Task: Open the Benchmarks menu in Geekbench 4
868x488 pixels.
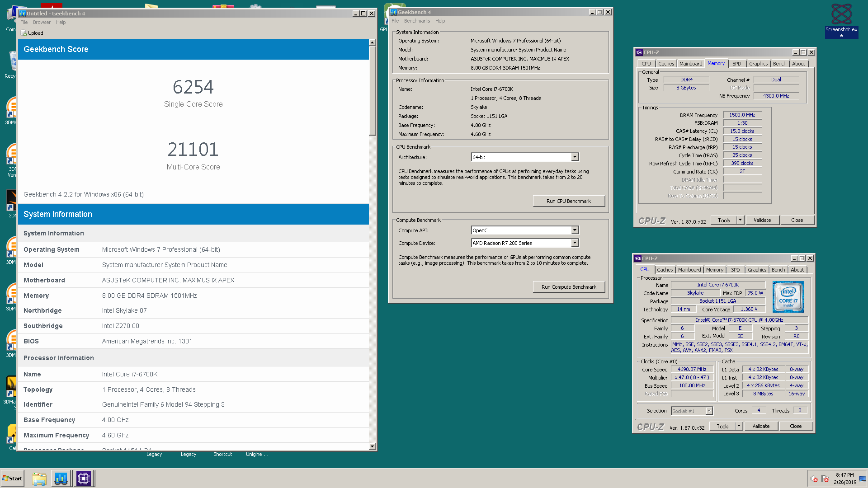Action: click(x=417, y=21)
